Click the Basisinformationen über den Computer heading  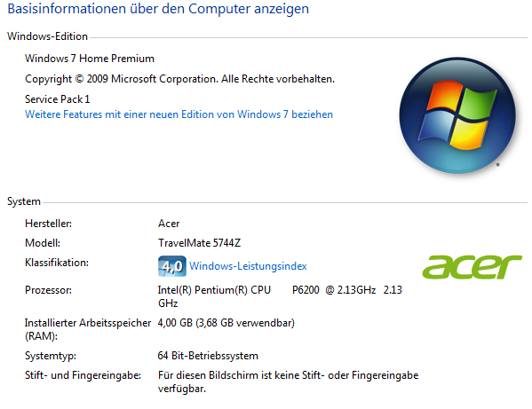point(158,9)
